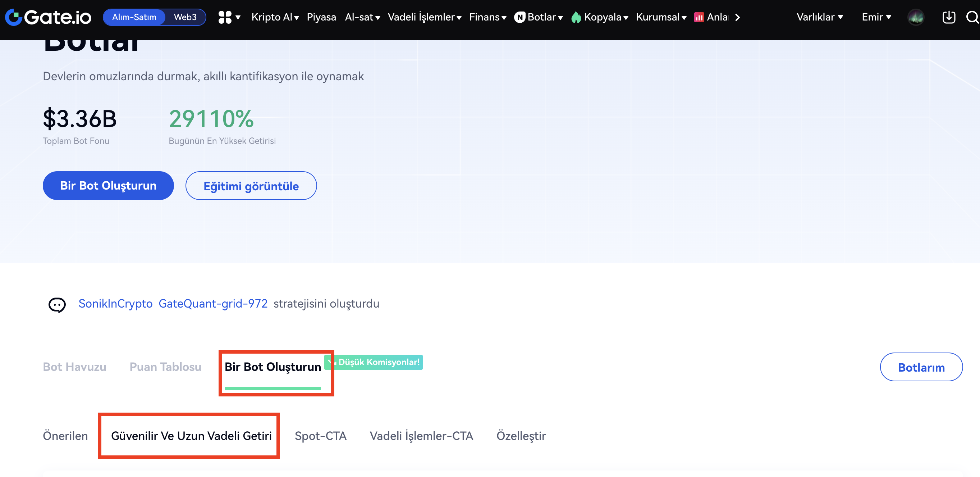Viewport: 980px width, 477px height.
Task: Open the Varlıklar dropdown
Action: [819, 17]
